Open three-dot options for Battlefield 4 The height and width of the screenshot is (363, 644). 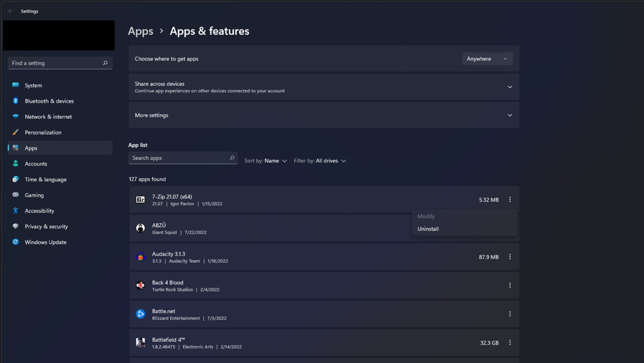pos(510,343)
